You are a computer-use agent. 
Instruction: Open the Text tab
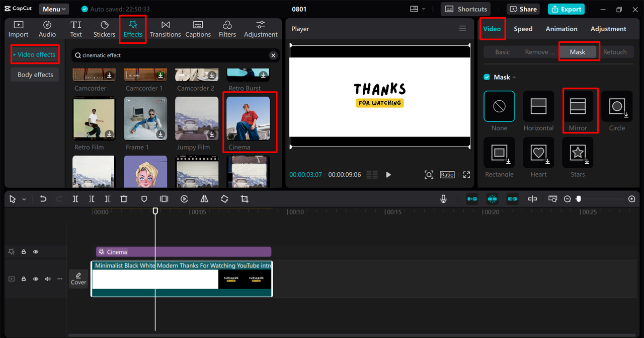(x=76, y=29)
